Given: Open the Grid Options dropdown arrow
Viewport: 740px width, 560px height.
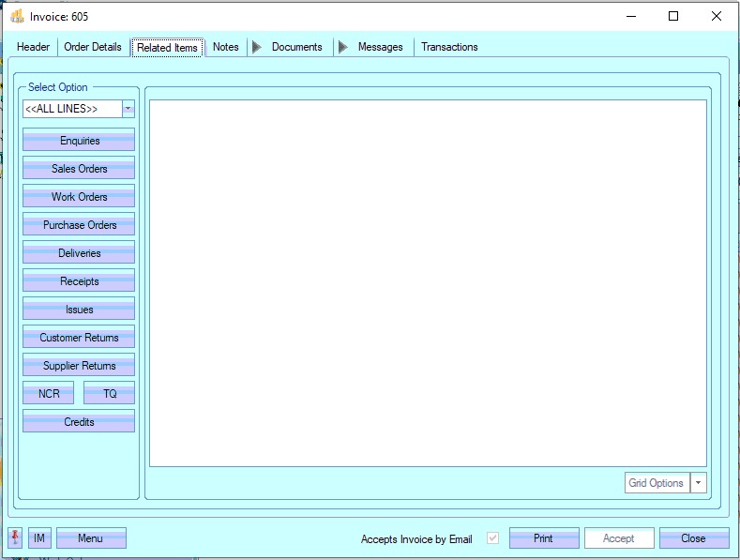Looking at the screenshot, I should 699,483.
